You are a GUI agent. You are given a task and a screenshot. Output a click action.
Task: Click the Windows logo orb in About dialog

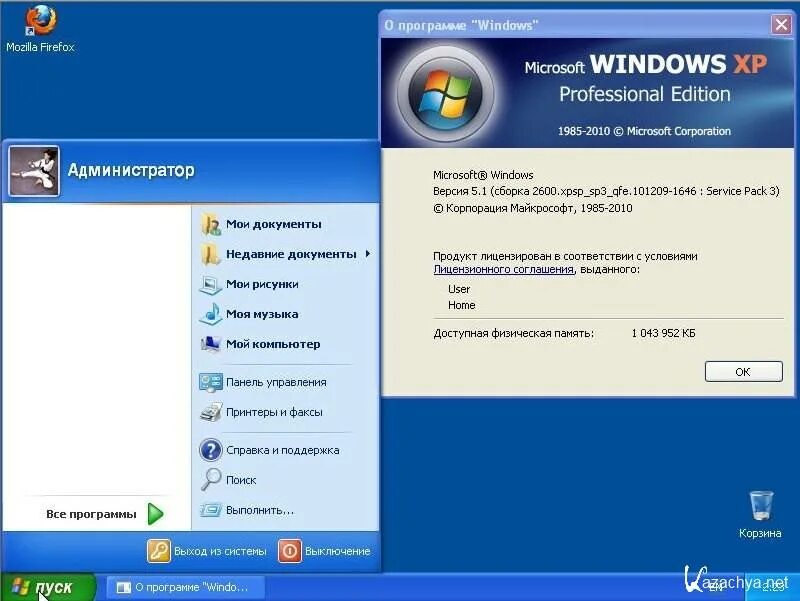[x=445, y=94]
